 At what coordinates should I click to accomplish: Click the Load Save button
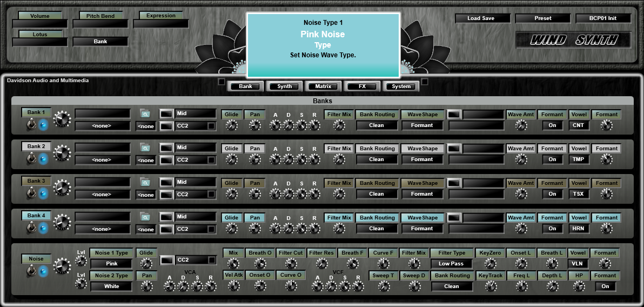[x=481, y=18]
